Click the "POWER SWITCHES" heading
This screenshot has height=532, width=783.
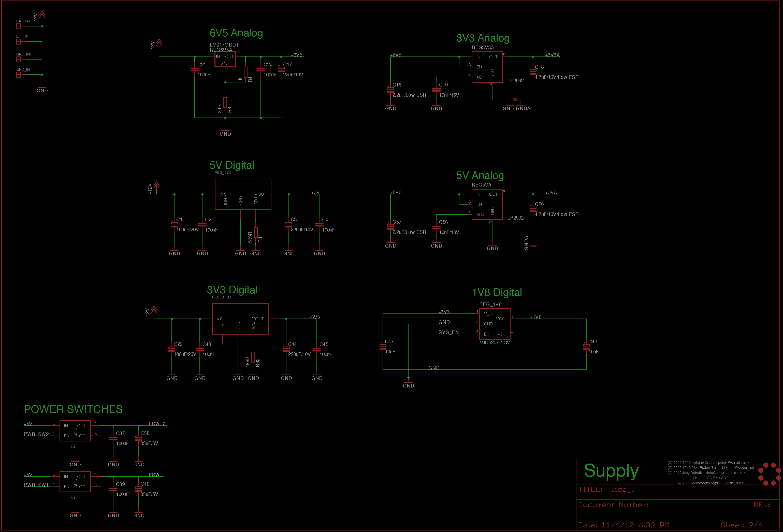[x=74, y=409]
